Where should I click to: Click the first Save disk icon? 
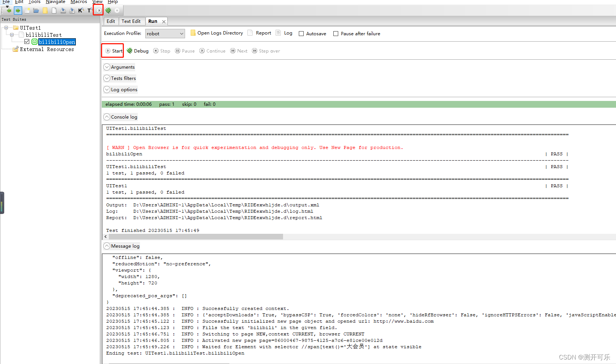click(x=63, y=11)
